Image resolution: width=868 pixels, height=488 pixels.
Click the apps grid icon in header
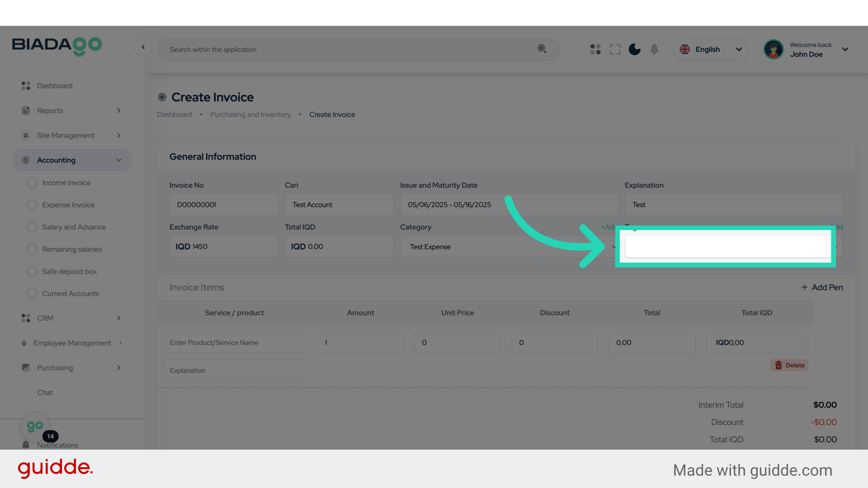point(595,49)
